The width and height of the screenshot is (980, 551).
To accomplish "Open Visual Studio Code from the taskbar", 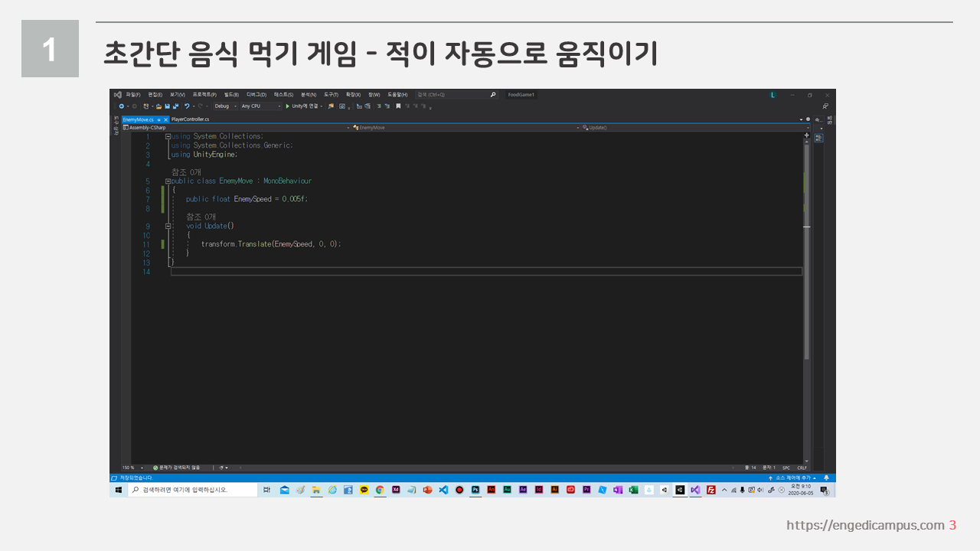I will pos(443,489).
